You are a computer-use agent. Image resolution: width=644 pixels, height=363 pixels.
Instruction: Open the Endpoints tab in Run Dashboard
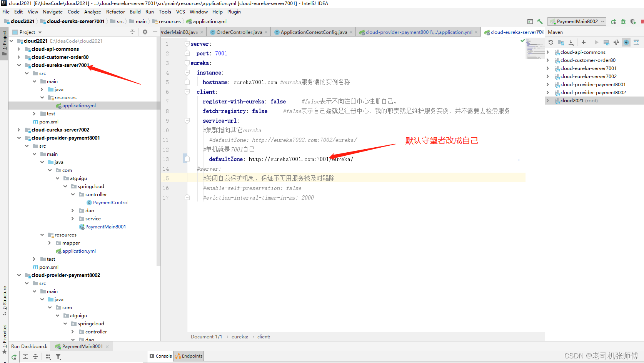[189, 356]
